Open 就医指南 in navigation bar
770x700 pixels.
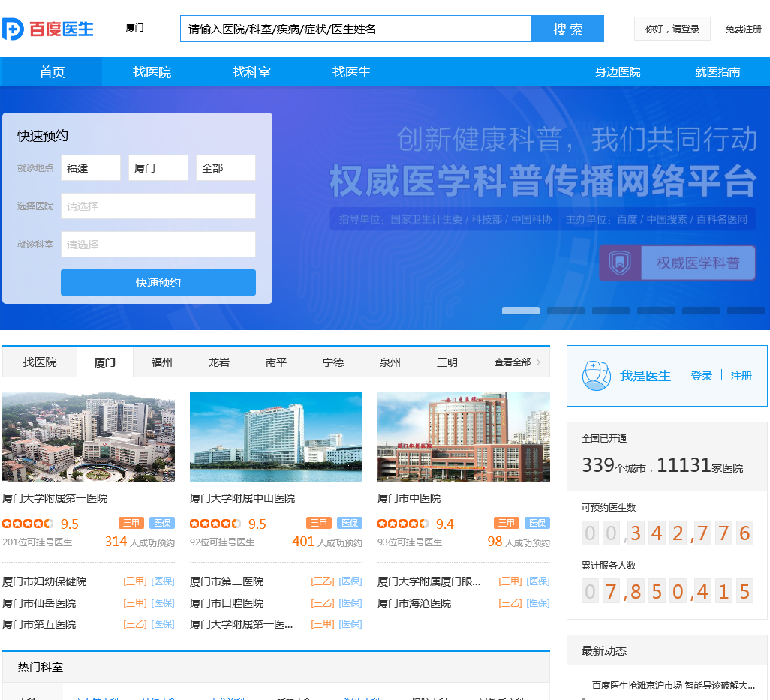click(717, 72)
